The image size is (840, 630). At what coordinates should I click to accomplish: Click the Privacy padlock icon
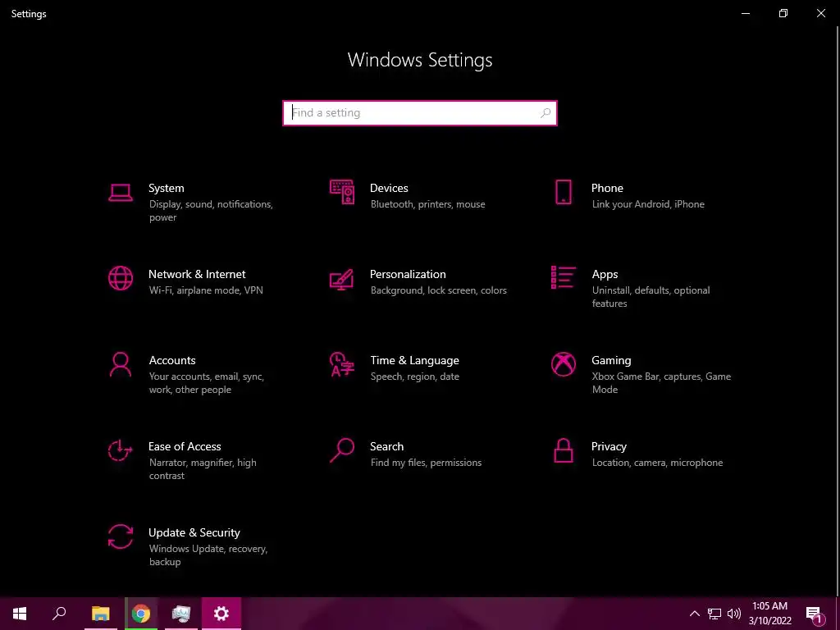coord(563,450)
